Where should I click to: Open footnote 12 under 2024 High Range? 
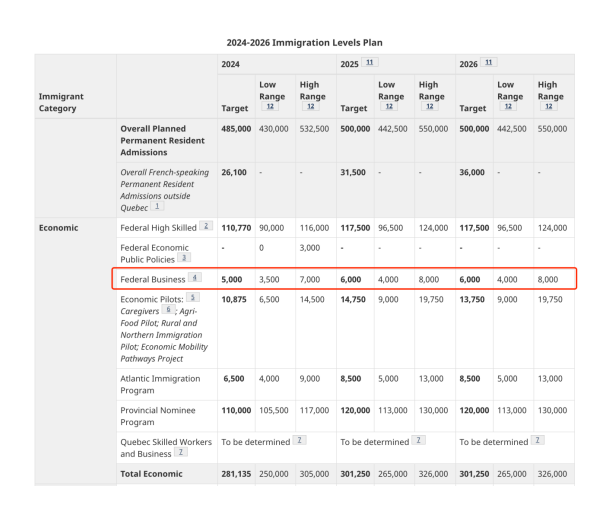tap(311, 106)
